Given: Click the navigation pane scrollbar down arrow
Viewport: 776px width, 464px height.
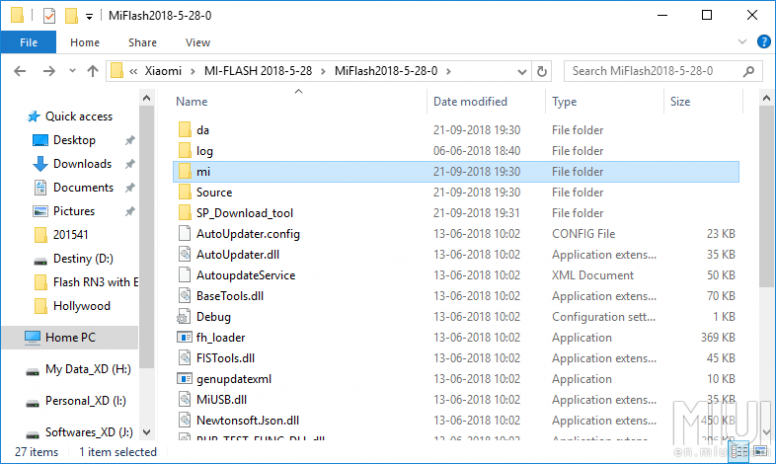Looking at the screenshot, I should [146, 432].
